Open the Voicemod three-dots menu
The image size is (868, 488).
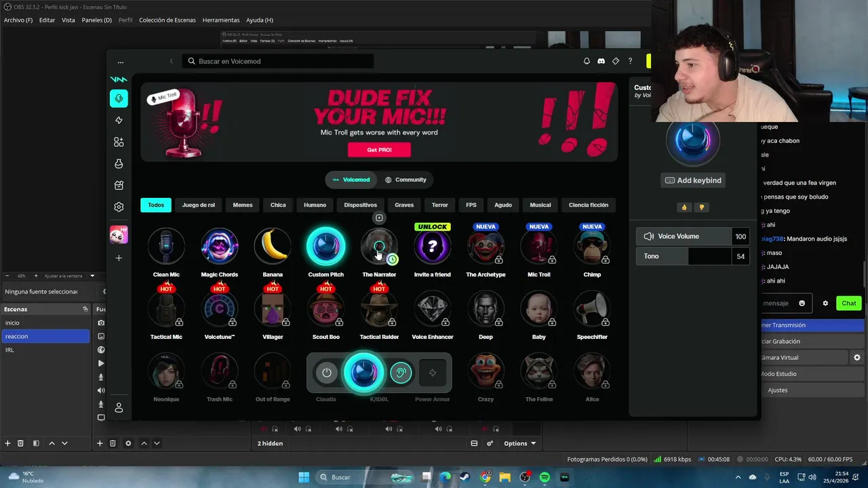point(121,62)
